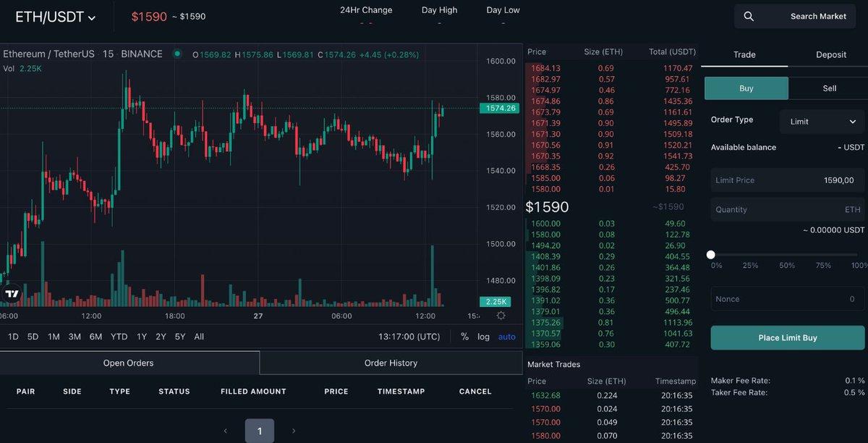The width and height of the screenshot is (868, 443).
Task: Set chart range to 3M
Action: click(75, 337)
